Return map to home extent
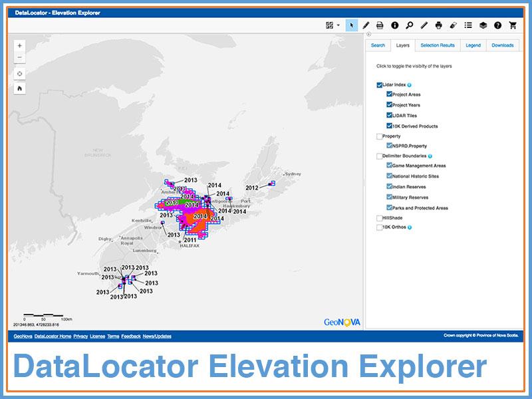Screen dimensions: 532x399 tap(20, 88)
